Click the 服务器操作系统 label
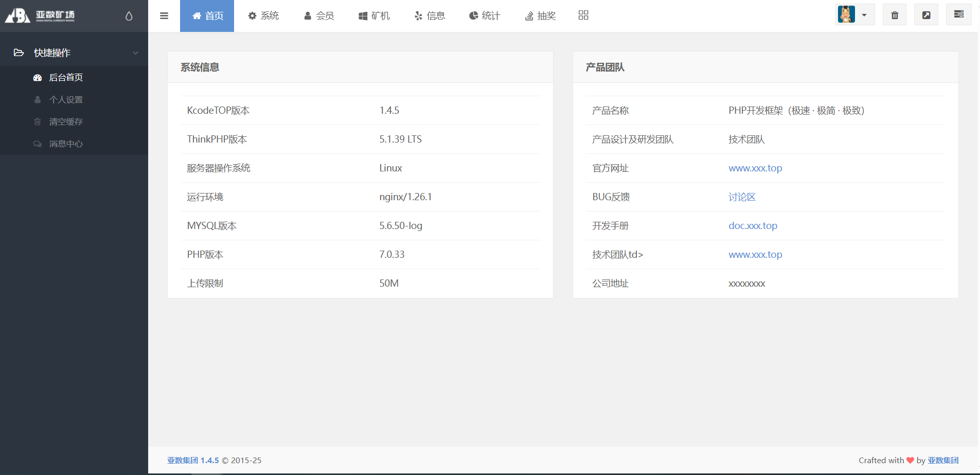 pos(219,168)
